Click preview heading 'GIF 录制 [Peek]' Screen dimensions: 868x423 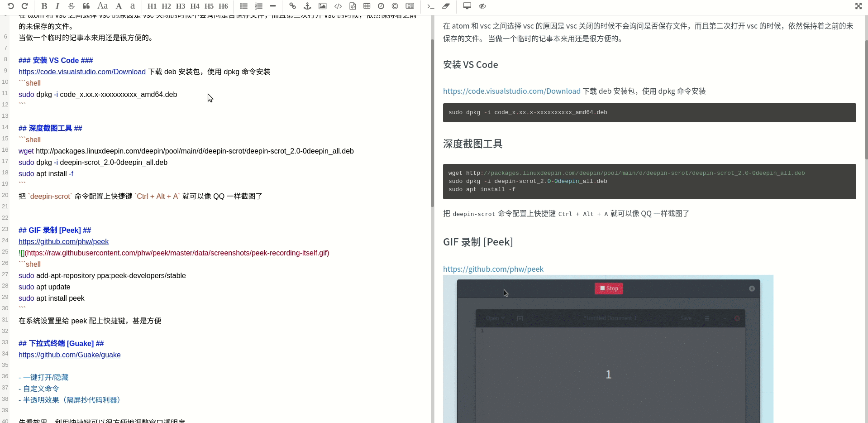[x=478, y=242]
